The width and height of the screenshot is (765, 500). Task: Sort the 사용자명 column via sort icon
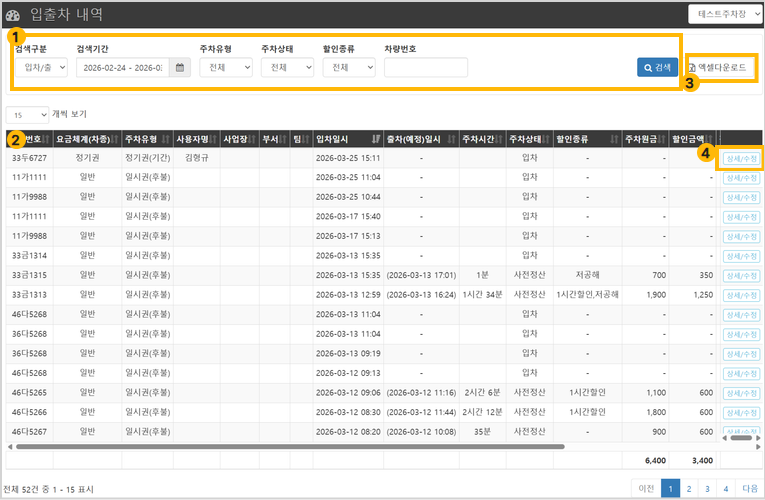click(213, 140)
